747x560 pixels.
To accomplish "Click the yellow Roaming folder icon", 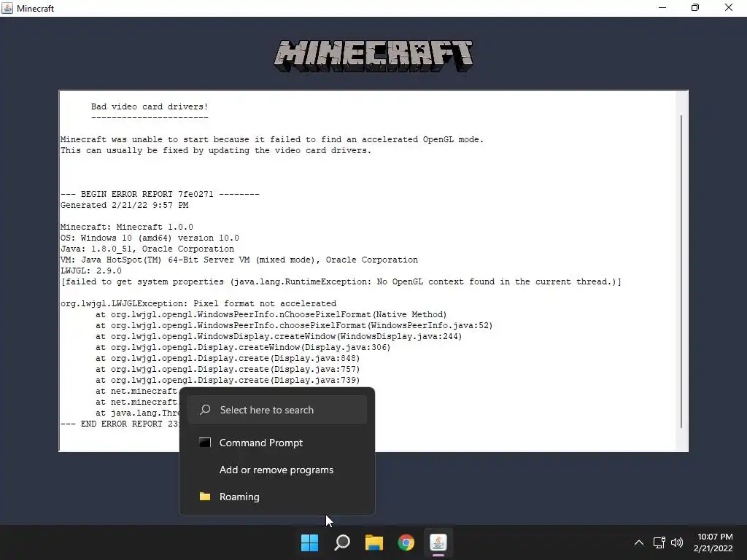I will coord(205,496).
